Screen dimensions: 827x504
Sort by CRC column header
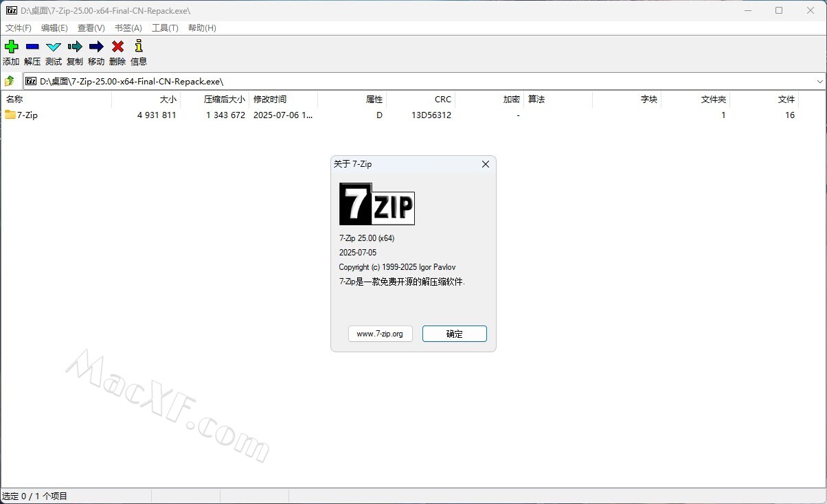(x=420, y=100)
